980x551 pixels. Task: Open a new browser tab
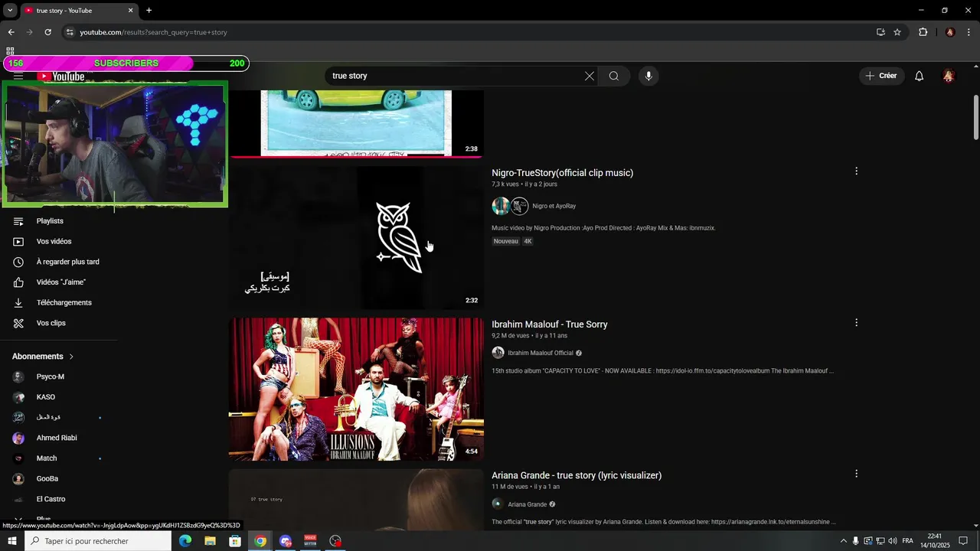(x=149, y=11)
